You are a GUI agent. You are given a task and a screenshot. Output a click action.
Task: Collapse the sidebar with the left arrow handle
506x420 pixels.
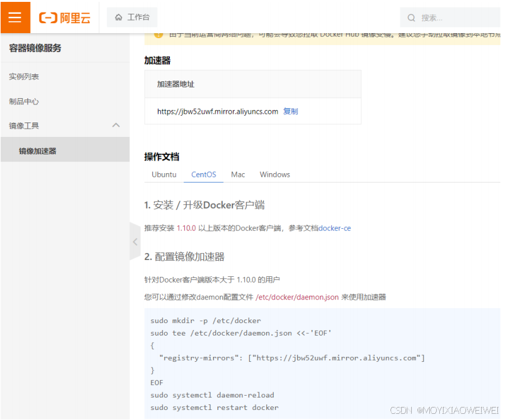[135, 241]
